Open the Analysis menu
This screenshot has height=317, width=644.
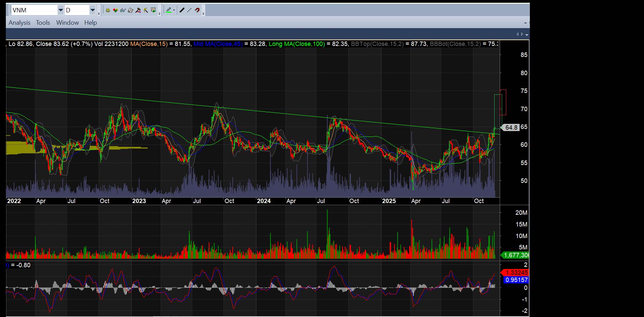click(x=20, y=23)
